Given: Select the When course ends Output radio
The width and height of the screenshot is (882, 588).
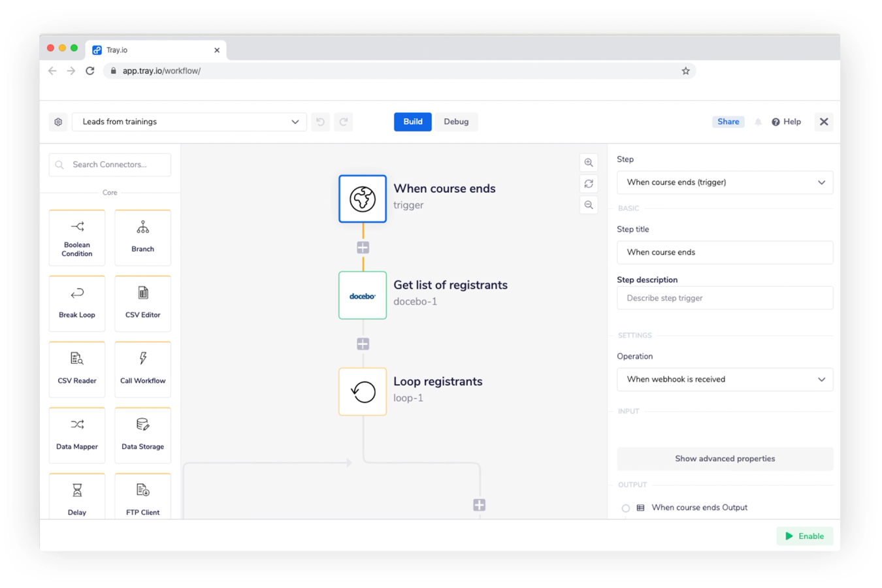Looking at the screenshot, I should 626,508.
